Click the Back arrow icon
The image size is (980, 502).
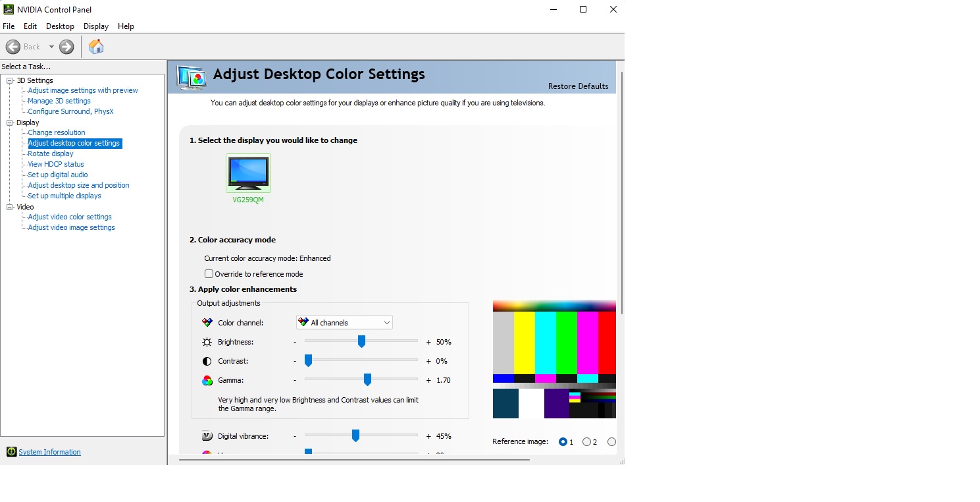[13, 47]
